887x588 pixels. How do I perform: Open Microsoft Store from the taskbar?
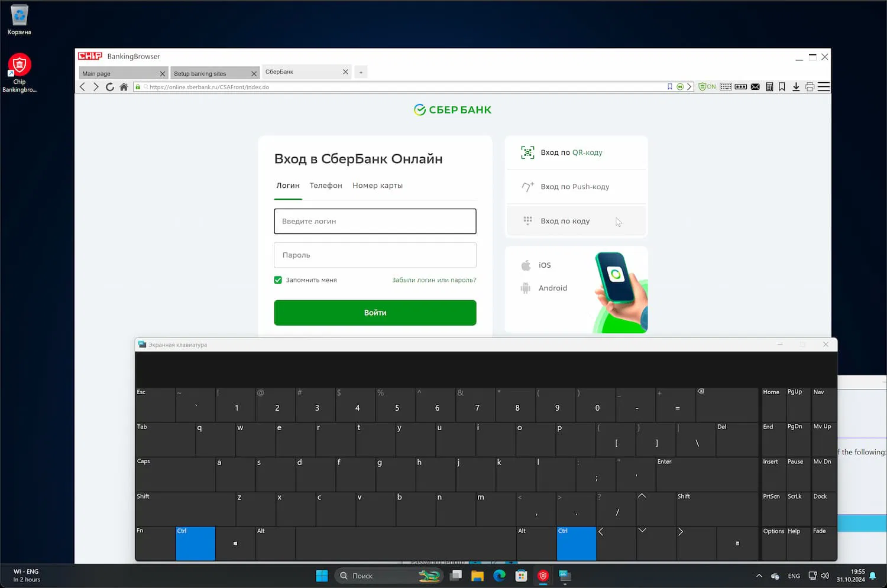click(521, 576)
